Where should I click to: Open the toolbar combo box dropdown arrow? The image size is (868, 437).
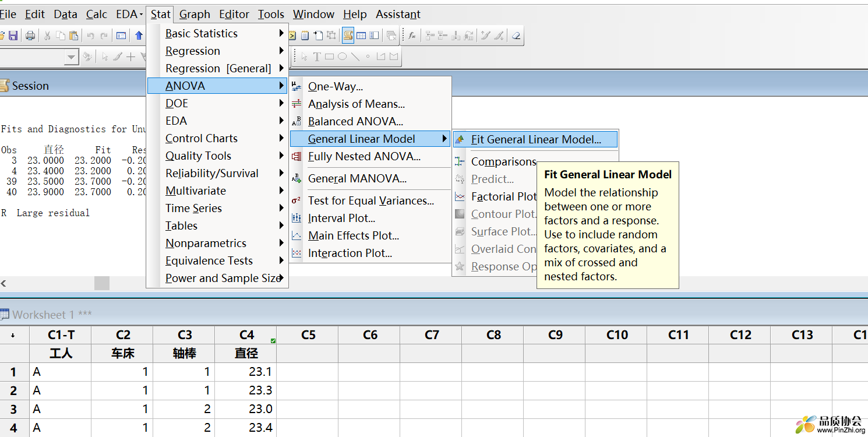[x=71, y=57]
